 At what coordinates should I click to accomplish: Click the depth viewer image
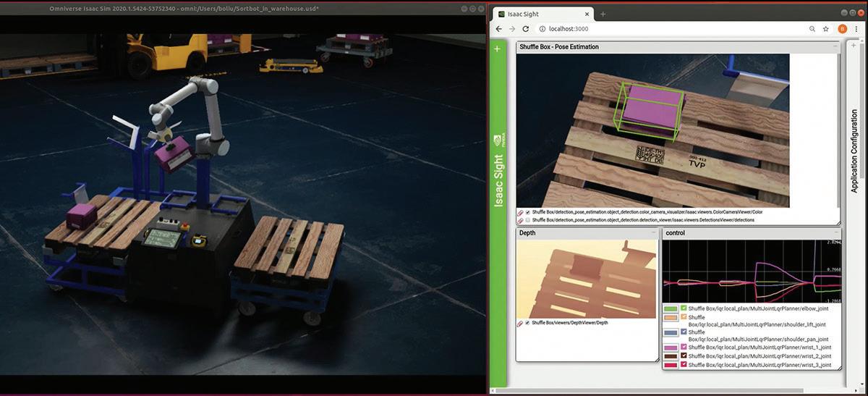click(587, 279)
